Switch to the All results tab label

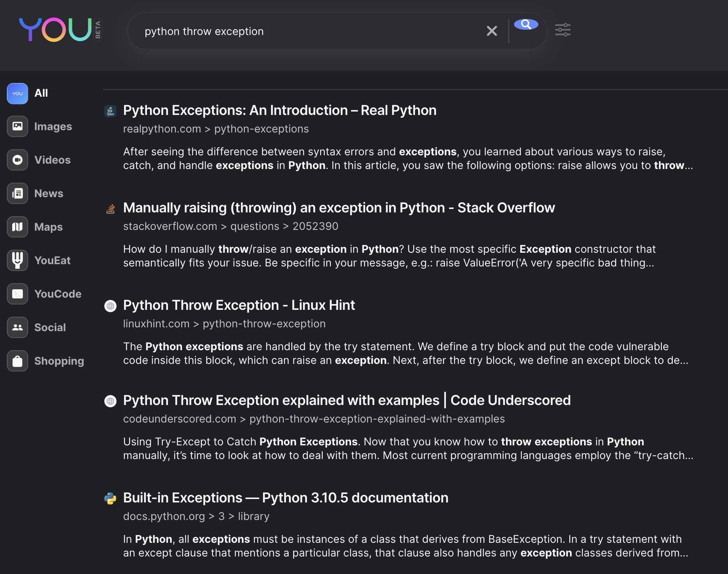pos(41,93)
